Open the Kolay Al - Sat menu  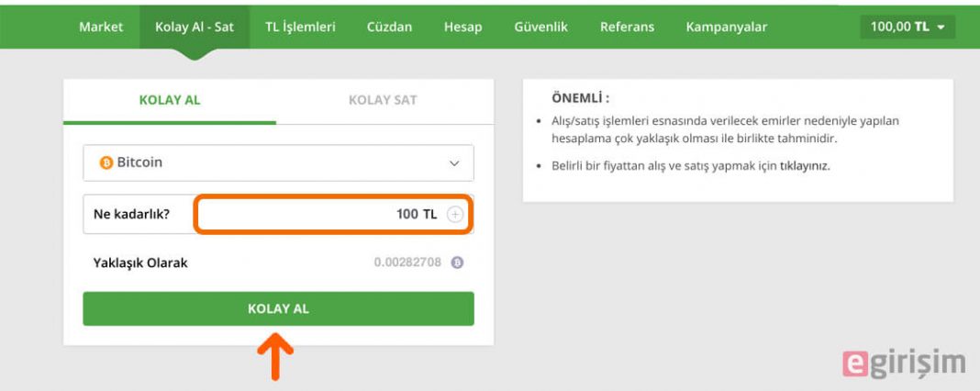click(195, 27)
